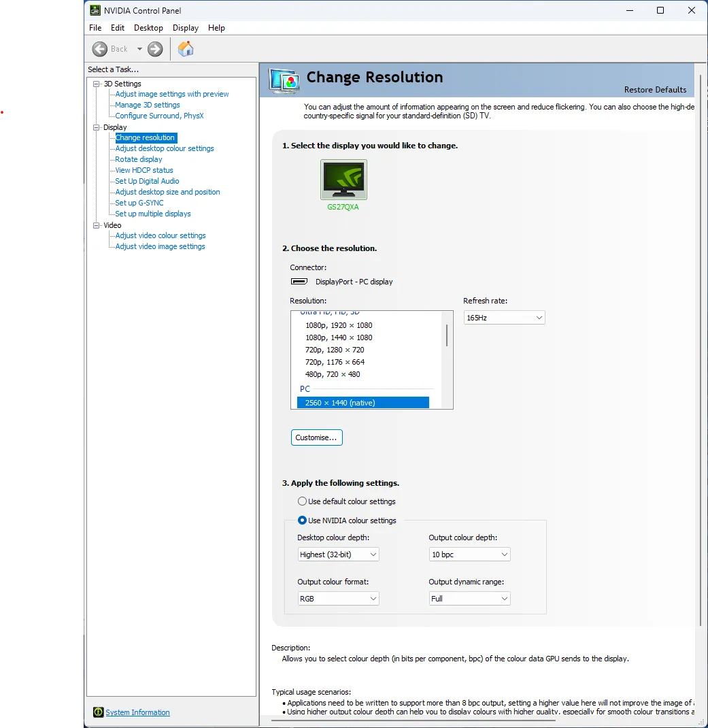Select Change resolution tree item
Viewport: 708px width, 728px height.
[x=146, y=137]
